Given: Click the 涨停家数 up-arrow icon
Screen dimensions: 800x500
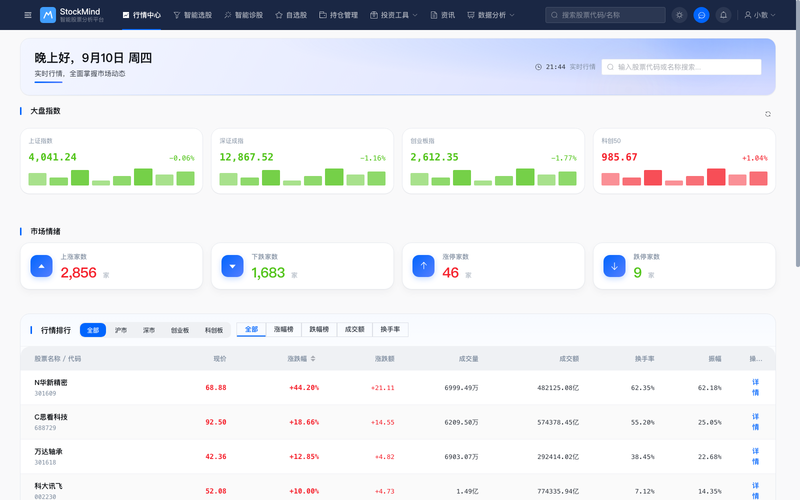Looking at the screenshot, I should (423, 266).
